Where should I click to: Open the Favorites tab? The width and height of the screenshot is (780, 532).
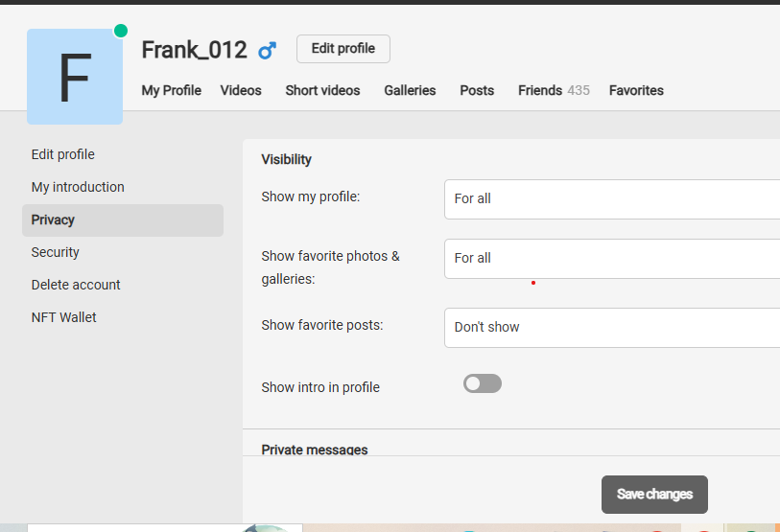tap(636, 90)
